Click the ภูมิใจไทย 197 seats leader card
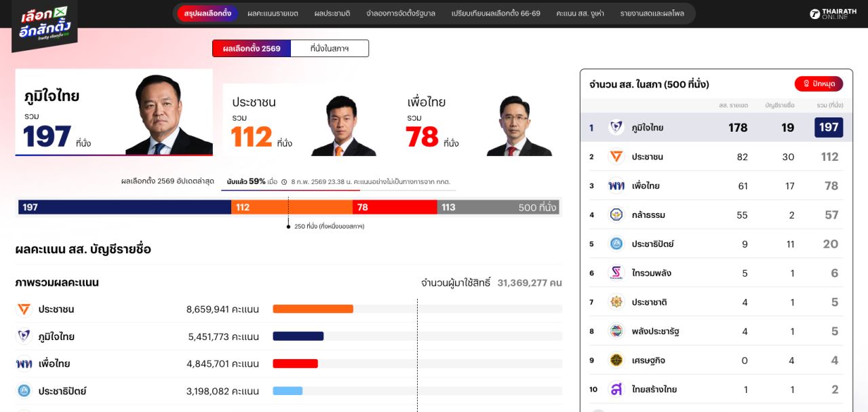 tap(114, 112)
